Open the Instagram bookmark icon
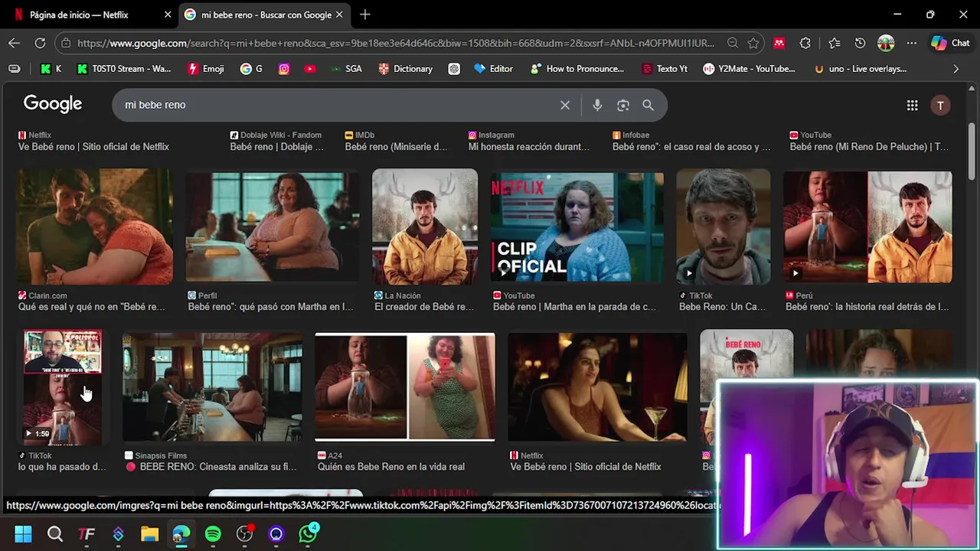 [x=284, y=69]
